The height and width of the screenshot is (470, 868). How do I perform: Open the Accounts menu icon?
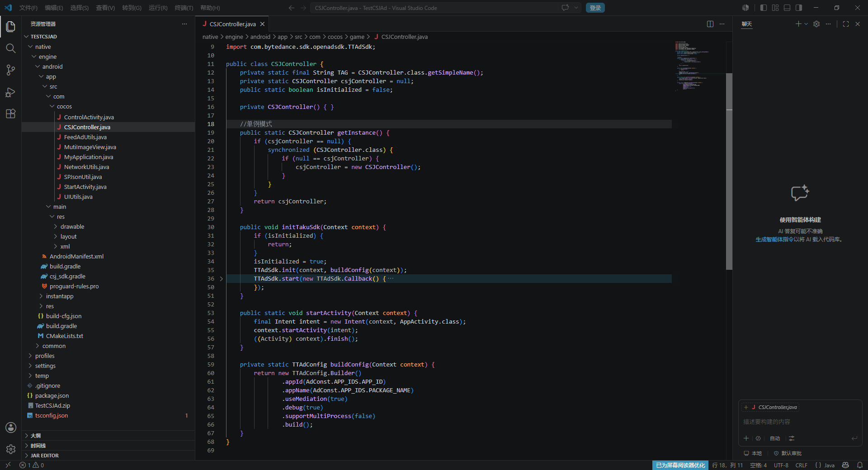pyautogui.click(x=11, y=428)
